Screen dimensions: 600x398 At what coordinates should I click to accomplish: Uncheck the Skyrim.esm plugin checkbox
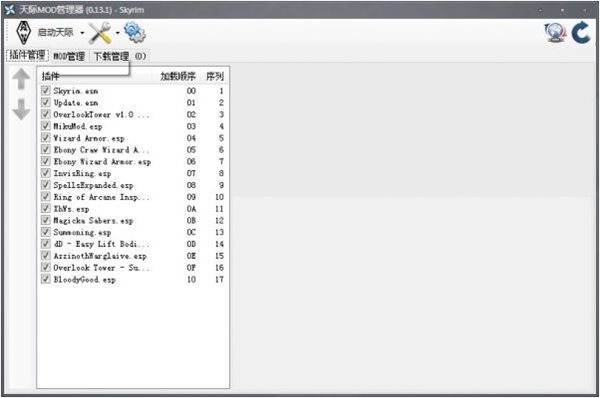46,91
